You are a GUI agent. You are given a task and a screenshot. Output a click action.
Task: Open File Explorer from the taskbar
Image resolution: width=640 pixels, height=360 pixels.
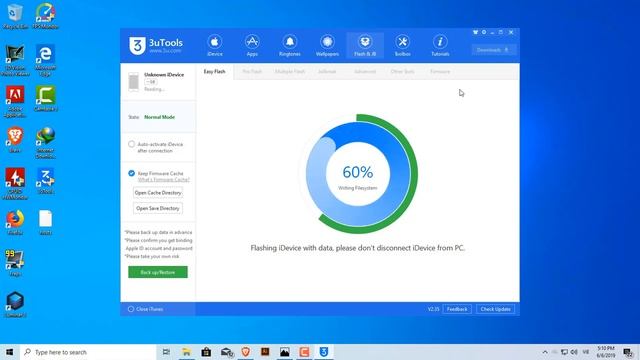[x=186, y=352]
